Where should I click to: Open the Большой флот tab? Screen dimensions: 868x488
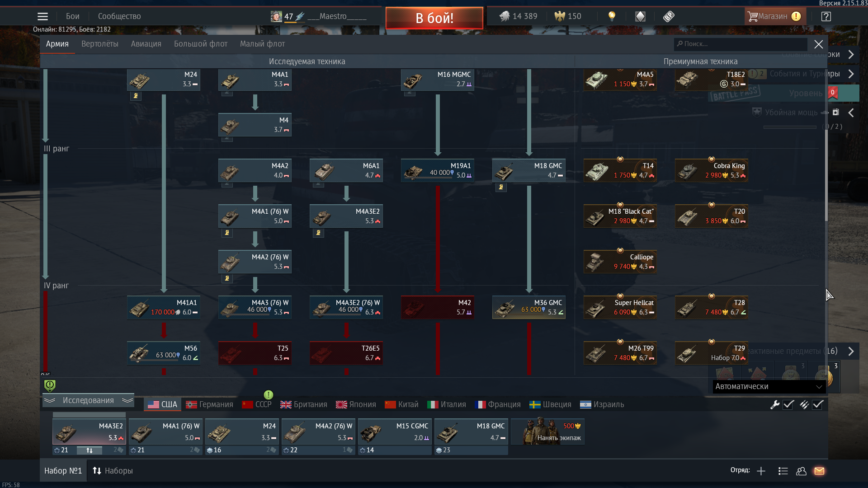pyautogui.click(x=201, y=44)
